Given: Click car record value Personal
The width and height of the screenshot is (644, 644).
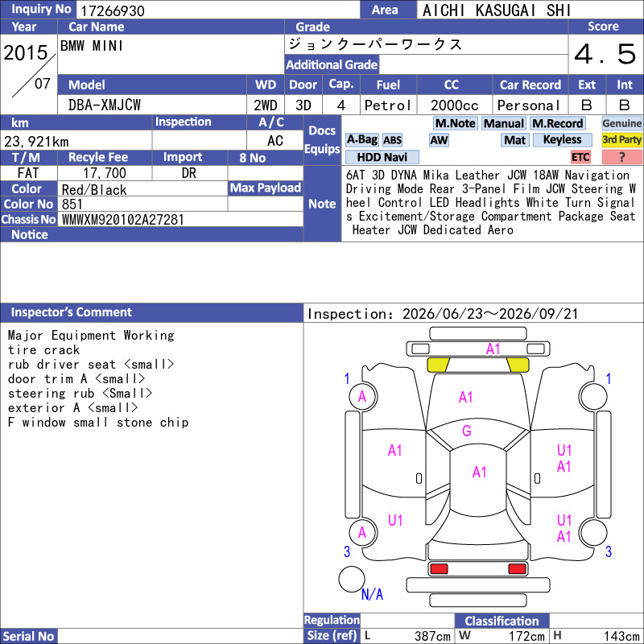Looking at the screenshot, I should coord(529,105).
